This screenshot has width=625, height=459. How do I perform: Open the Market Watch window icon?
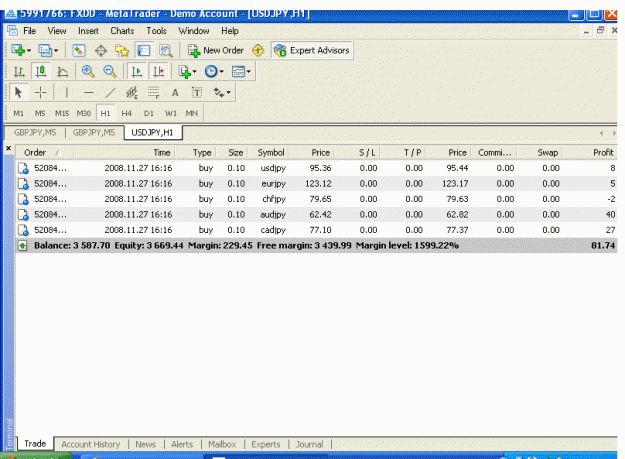pyautogui.click(x=79, y=51)
